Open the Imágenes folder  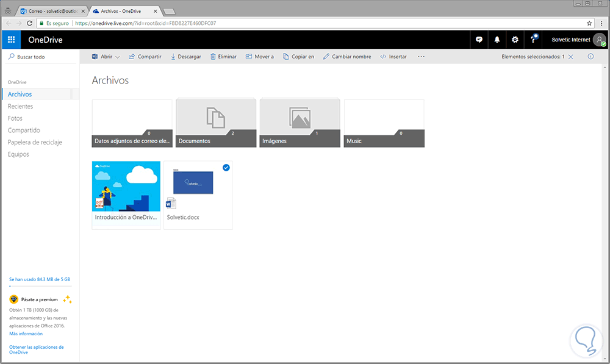coord(300,123)
